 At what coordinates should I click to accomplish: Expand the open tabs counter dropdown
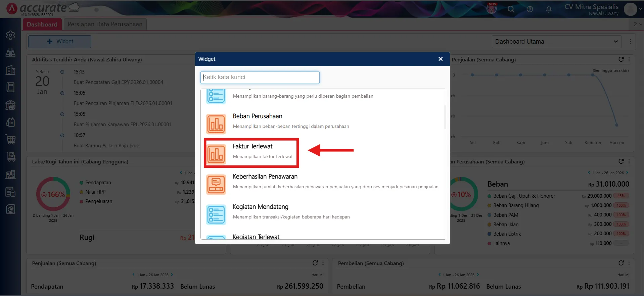(637, 24)
